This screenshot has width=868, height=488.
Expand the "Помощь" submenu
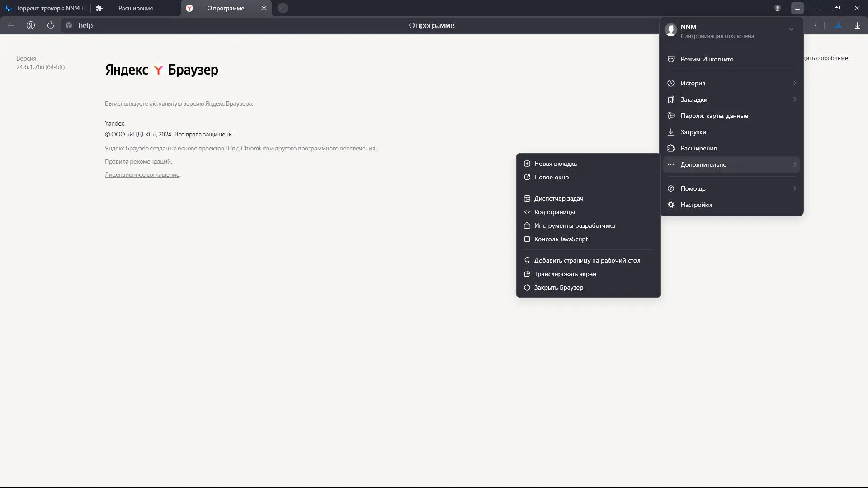pyautogui.click(x=731, y=188)
